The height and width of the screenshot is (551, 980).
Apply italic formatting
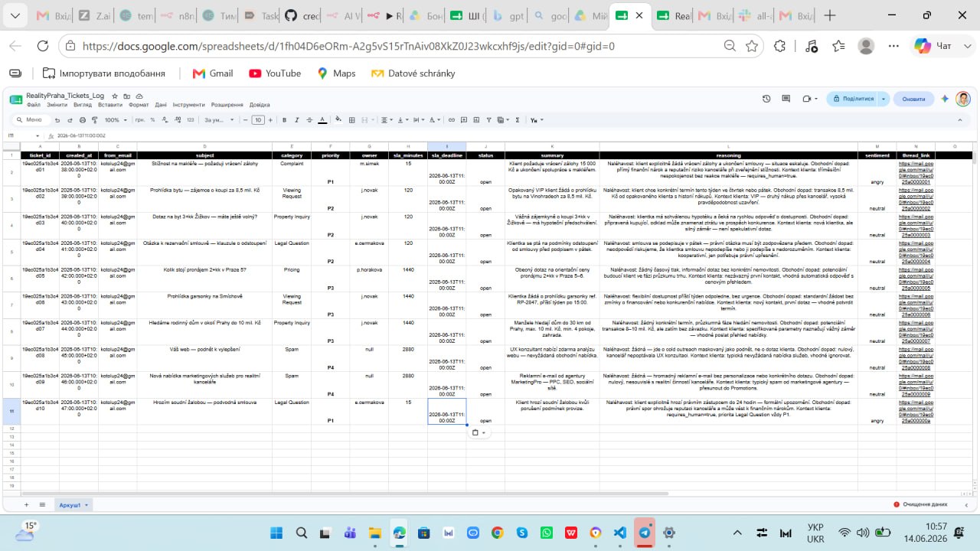pyautogui.click(x=296, y=120)
